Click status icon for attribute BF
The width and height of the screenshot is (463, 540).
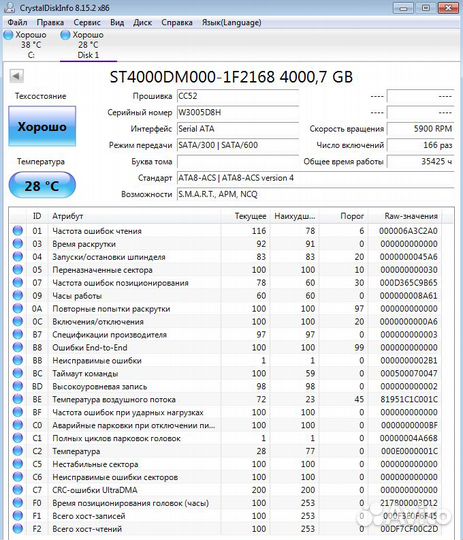pos(18,412)
